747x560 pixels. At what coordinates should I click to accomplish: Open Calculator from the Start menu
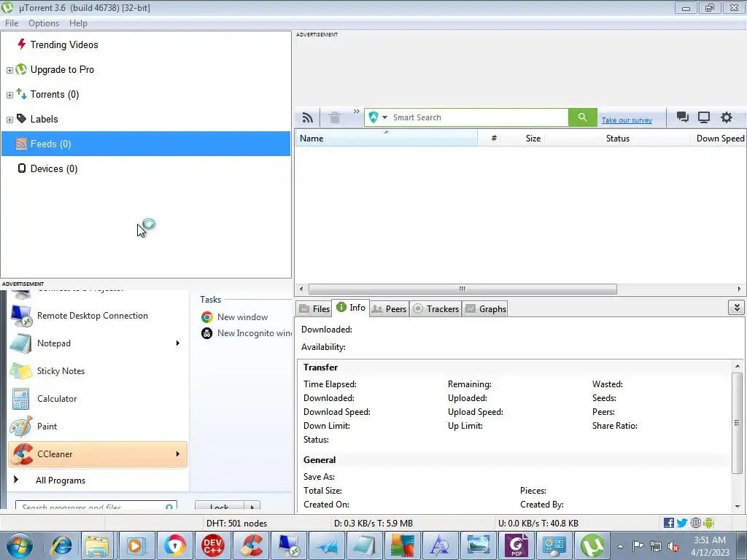click(x=98, y=399)
